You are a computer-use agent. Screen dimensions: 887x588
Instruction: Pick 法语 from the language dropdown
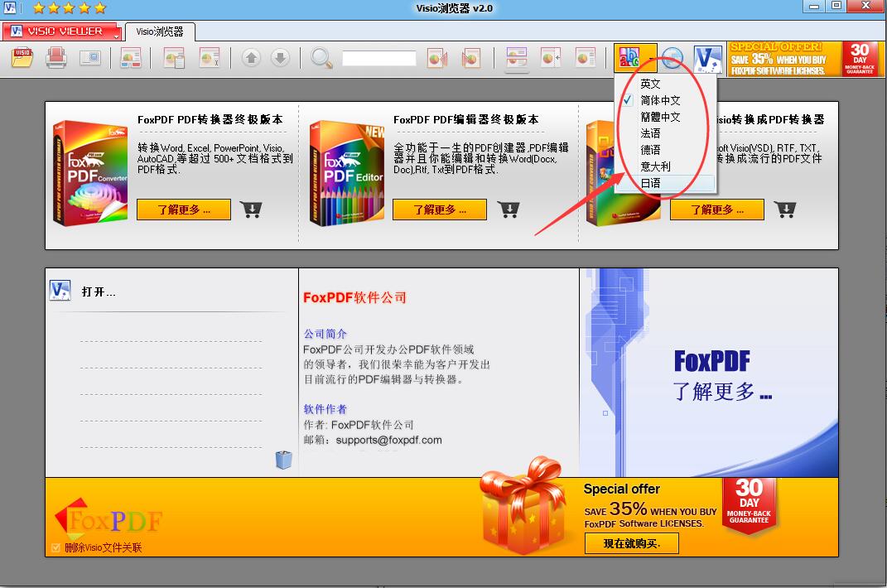(650, 133)
